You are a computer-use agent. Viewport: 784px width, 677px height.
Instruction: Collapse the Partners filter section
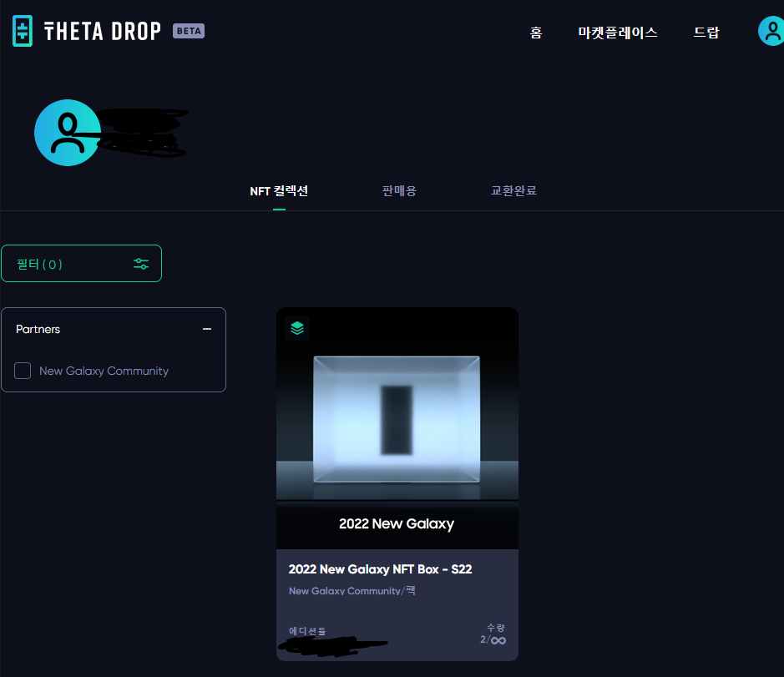pyautogui.click(x=207, y=329)
